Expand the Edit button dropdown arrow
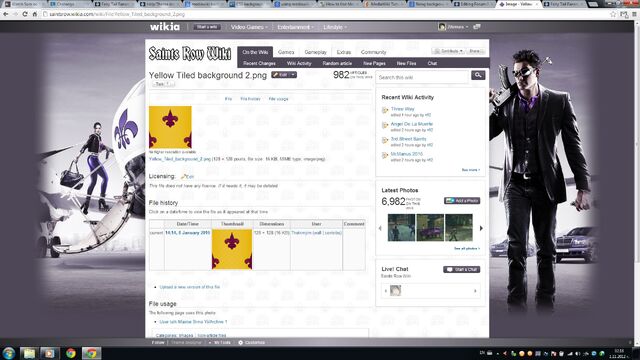Image resolution: width=640 pixels, height=360 pixels. 293,75
